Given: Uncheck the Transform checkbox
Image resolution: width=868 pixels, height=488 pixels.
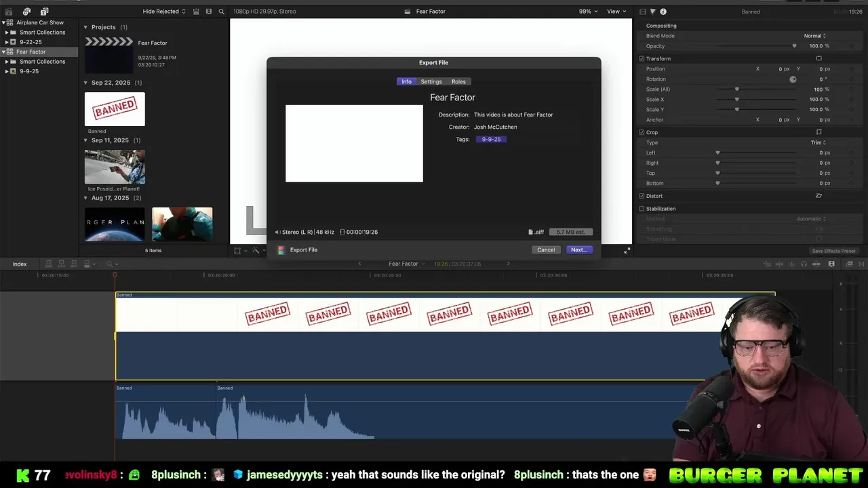Looking at the screenshot, I should pyautogui.click(x=642, y=58).
